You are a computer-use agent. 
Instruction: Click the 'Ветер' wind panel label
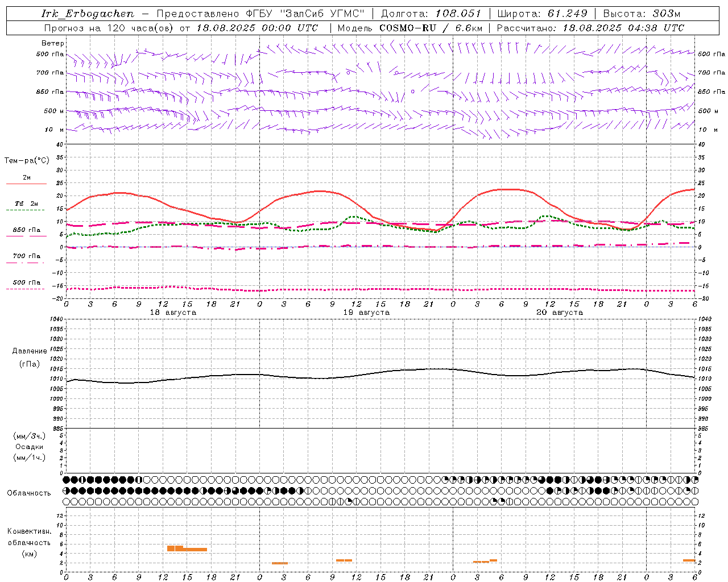(x=53, y=43)
